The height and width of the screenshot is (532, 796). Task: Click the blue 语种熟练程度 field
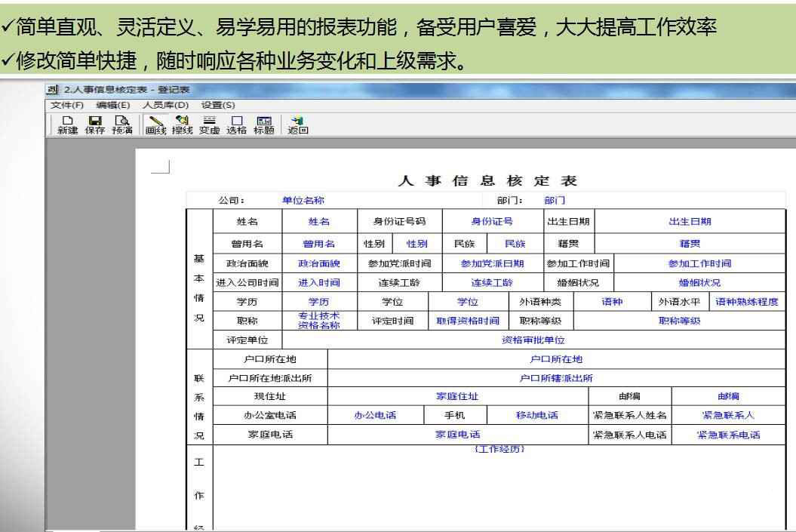point(747,302)
